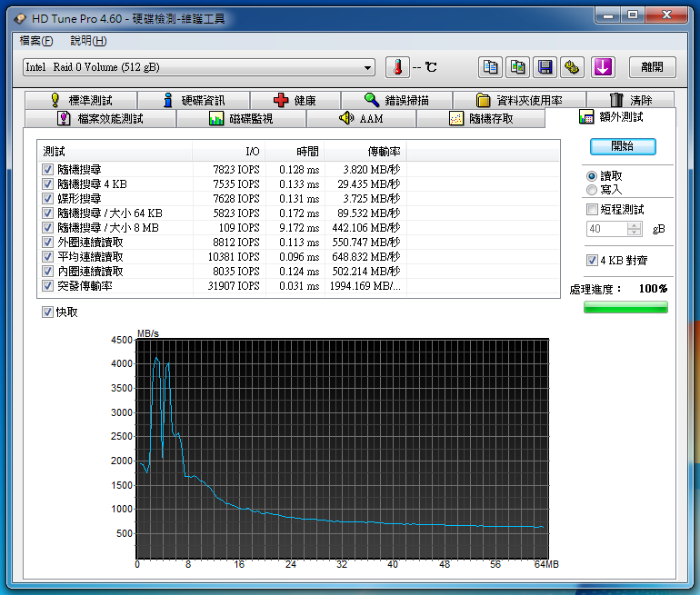Click the 648.832 MB/秒 transfer rate value
The height and width of the screenshot is (595, 700).
tap(366, 257)
